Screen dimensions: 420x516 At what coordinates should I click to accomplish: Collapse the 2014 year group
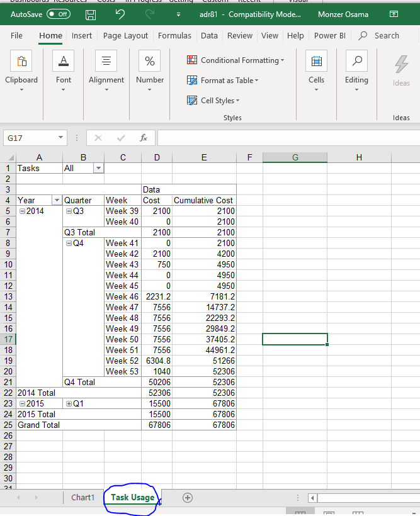pyautogui.click(x=23, y=211)
